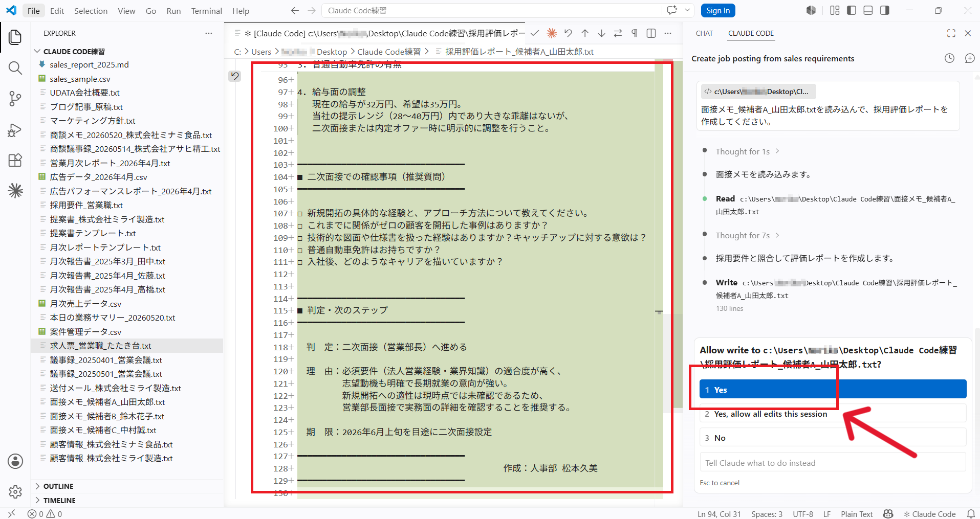Revert changes with the undo arrow icon
The height and width of the screenshot is (519, 980).
tap(568, 33)
